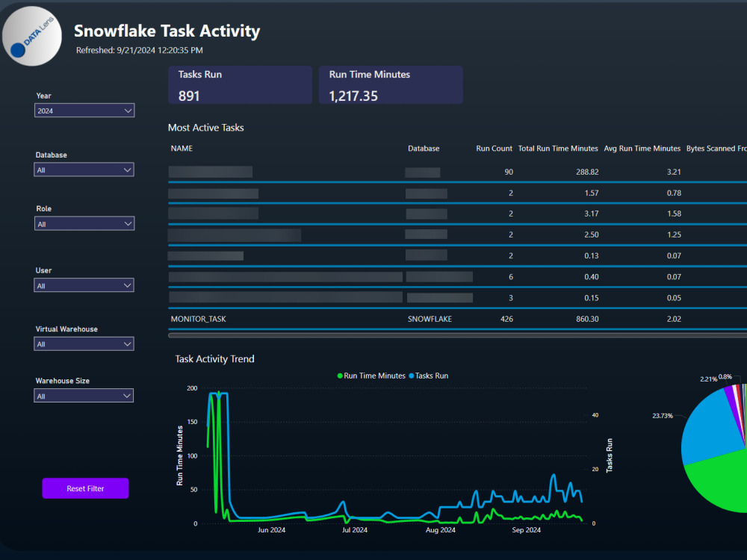Image resolution: width=747 pixels, height=560 pixels.
Task: Open the Database filter dropdown
Action: tap(84, 169)
